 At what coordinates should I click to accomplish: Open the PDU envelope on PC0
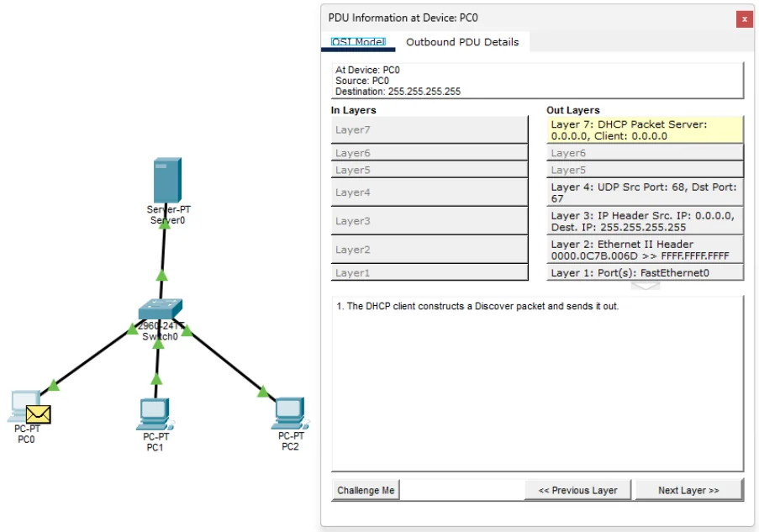point(38,414)
